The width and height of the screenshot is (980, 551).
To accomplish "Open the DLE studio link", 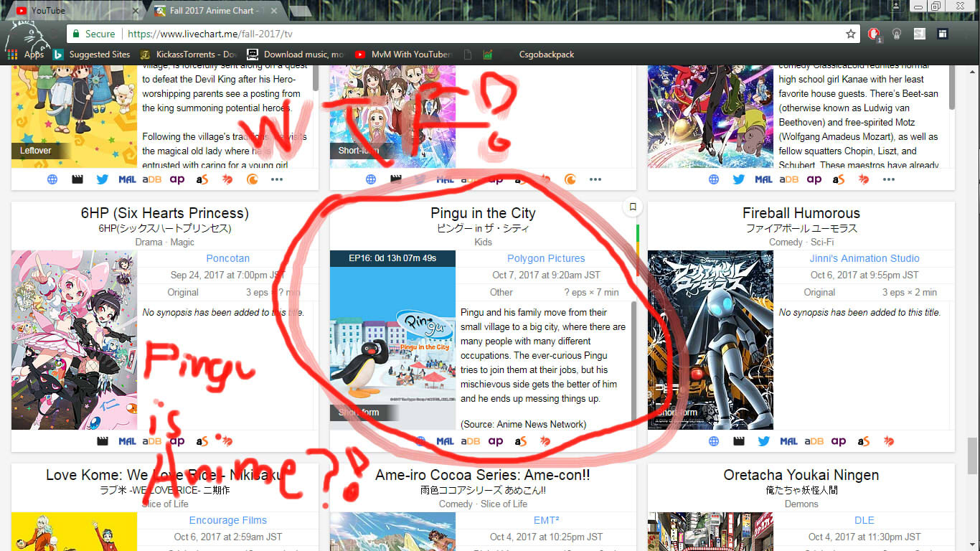I will pyautogui.click(x=864, y=520).
